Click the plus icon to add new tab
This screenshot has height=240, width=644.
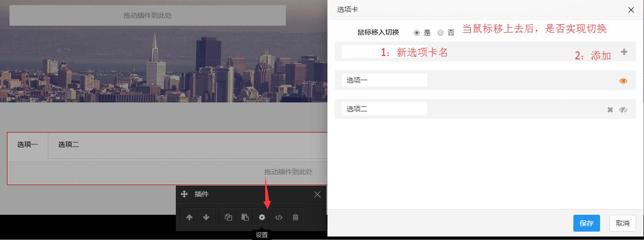point(624,52)
